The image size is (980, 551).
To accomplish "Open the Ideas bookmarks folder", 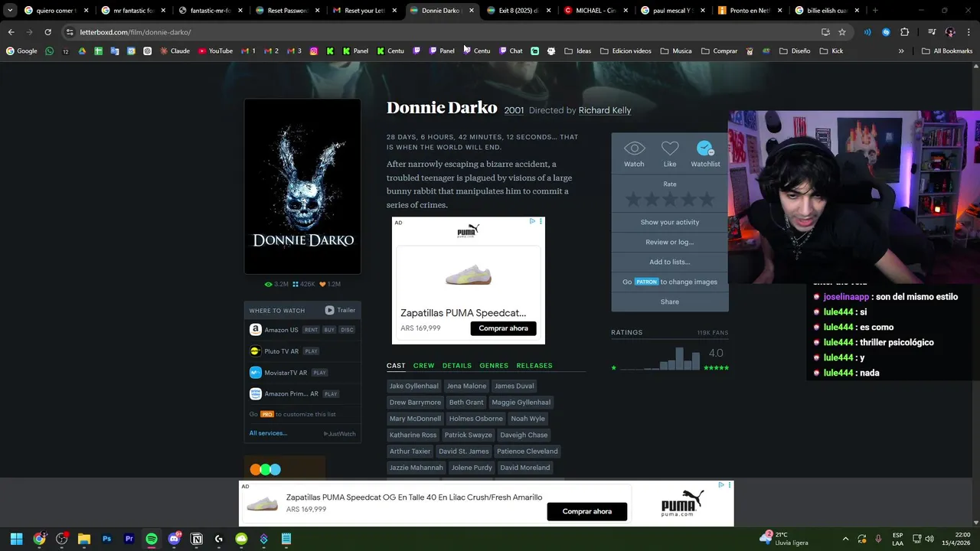I will pyautogui.click(x=577, y=51).
